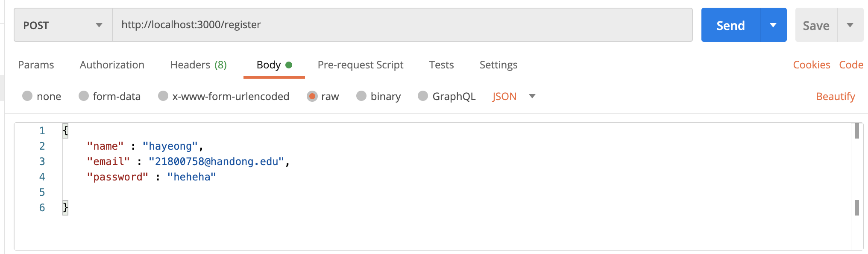Expand the POST method dropdown

click(63, 25)
